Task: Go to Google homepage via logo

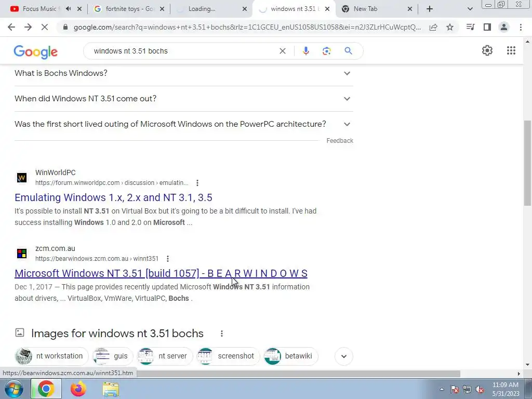Action: point(36,52)
